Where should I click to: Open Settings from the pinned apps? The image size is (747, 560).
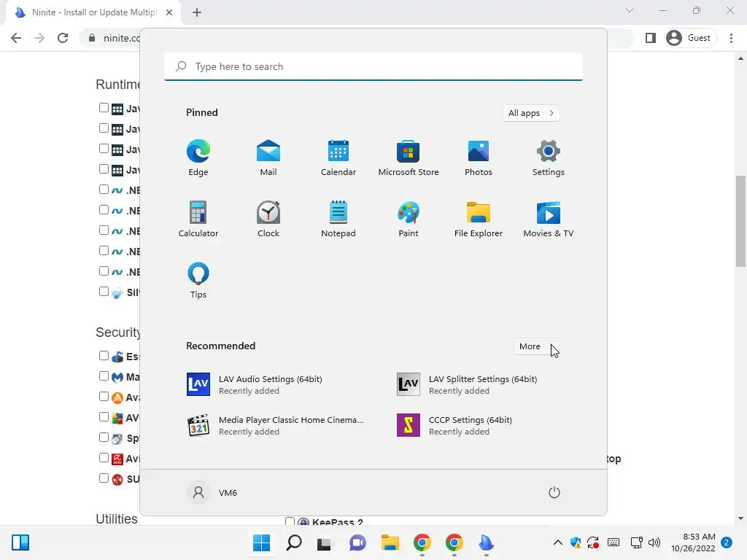coord(549,158)
